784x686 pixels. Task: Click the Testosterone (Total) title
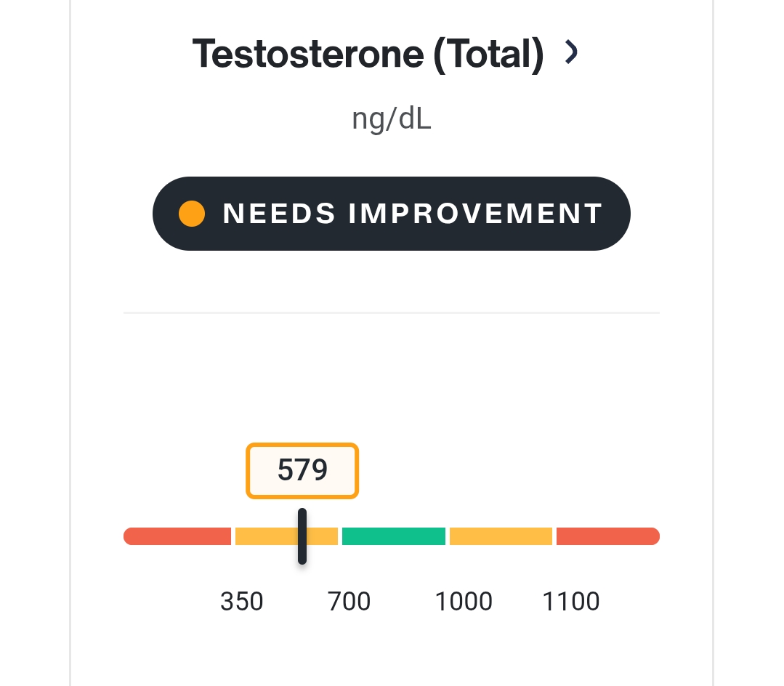tap(368, 54)
